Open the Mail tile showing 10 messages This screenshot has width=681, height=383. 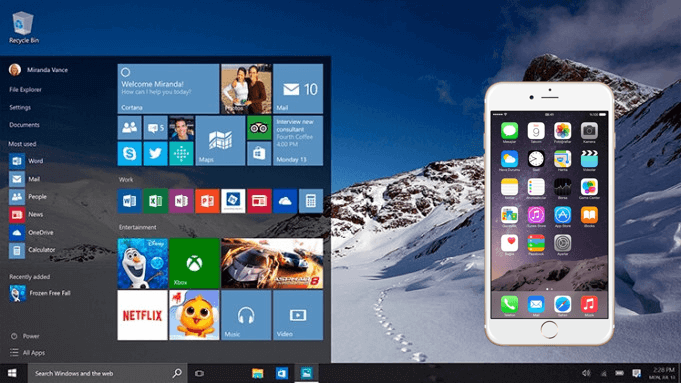[x=298, y=89]
